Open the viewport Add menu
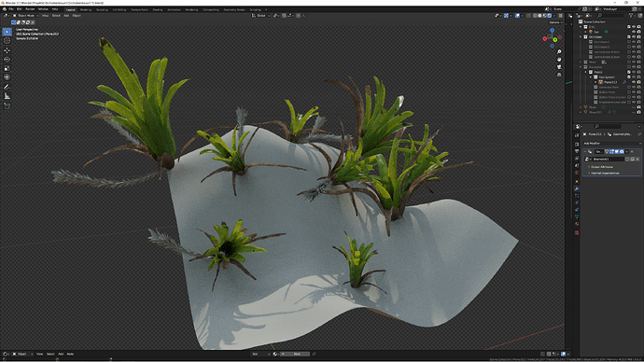The width and height of the screenshot is (644, 362). [66, 16]
